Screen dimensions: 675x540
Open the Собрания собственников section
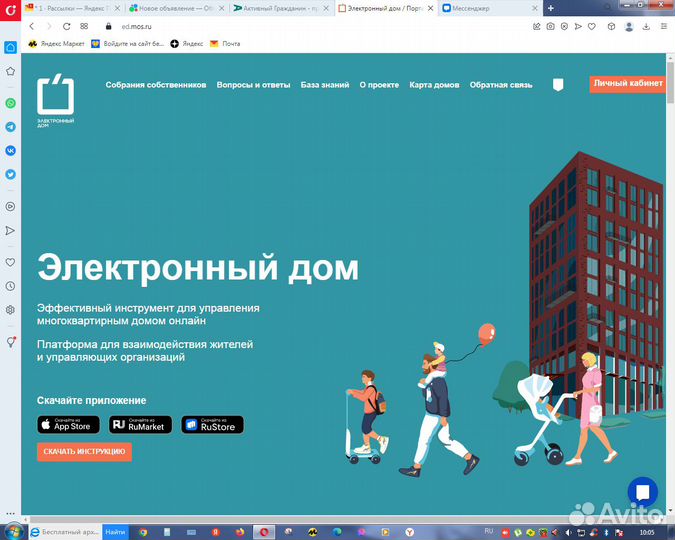[x=156, y=85]
